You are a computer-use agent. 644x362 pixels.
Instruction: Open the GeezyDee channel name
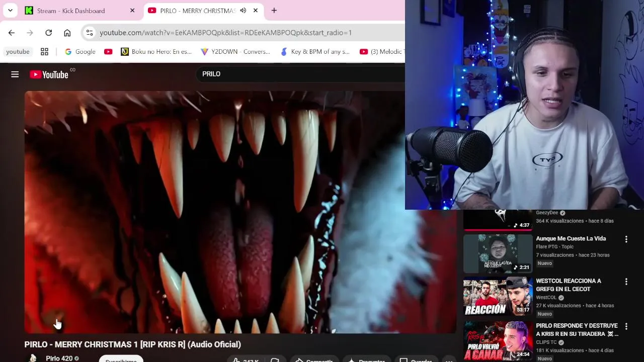547,213
